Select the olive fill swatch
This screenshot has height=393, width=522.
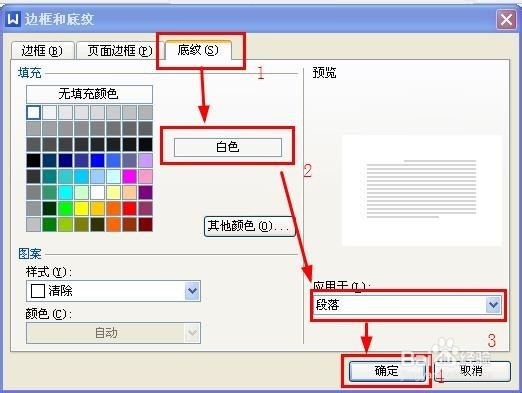click(x=82, y=225)
